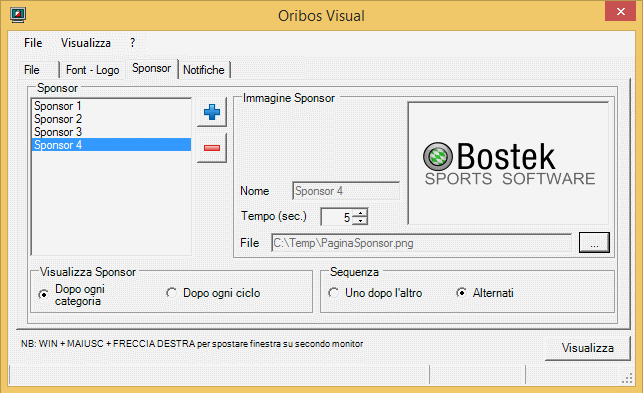Remove the selected sponsor with the minus icon

click(212, 148)
